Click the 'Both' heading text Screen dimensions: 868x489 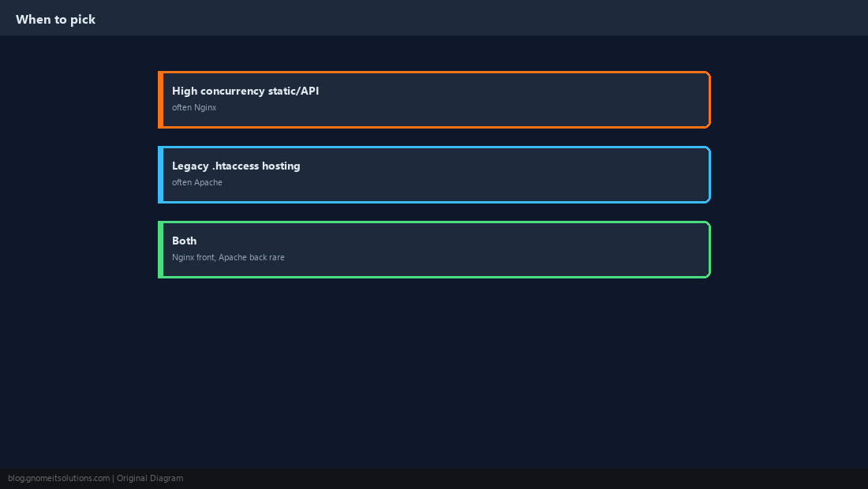click(x=185, y=241)
